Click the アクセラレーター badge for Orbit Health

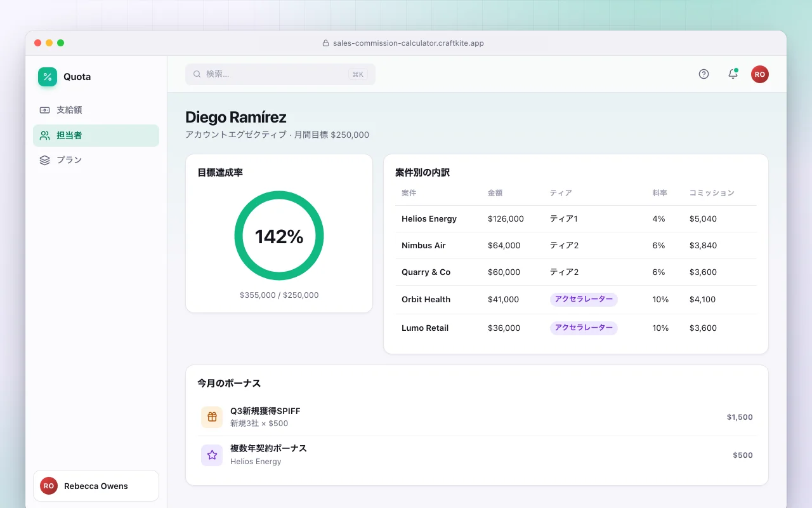pyautogui.click(x=584, y=299)
